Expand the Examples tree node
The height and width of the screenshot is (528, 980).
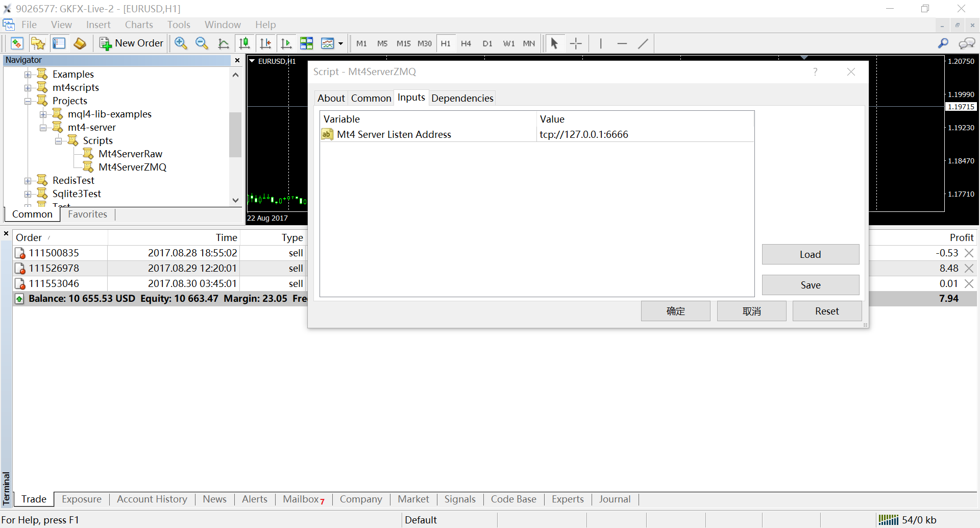(28, 75)
